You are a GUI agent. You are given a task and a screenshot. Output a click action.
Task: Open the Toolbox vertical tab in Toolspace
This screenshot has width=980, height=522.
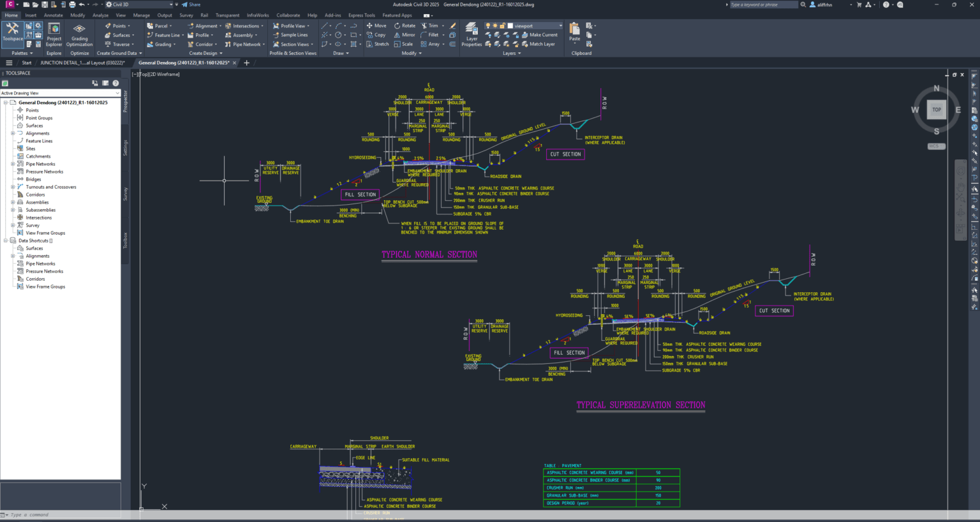(x=125, y=240)
